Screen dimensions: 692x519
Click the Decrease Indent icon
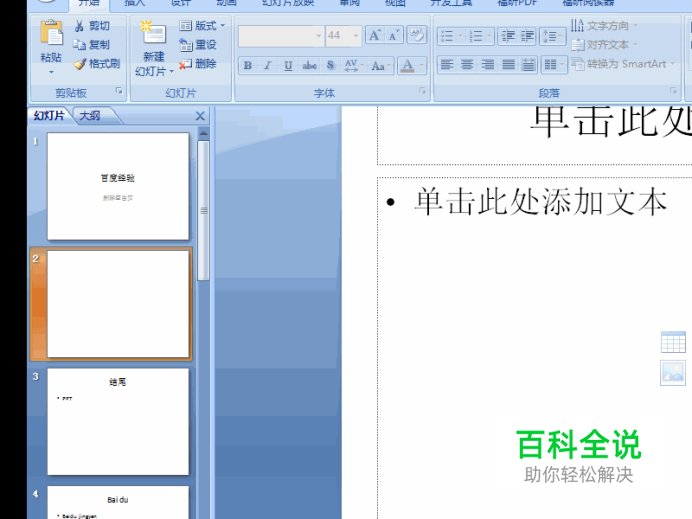pos(508,36)
